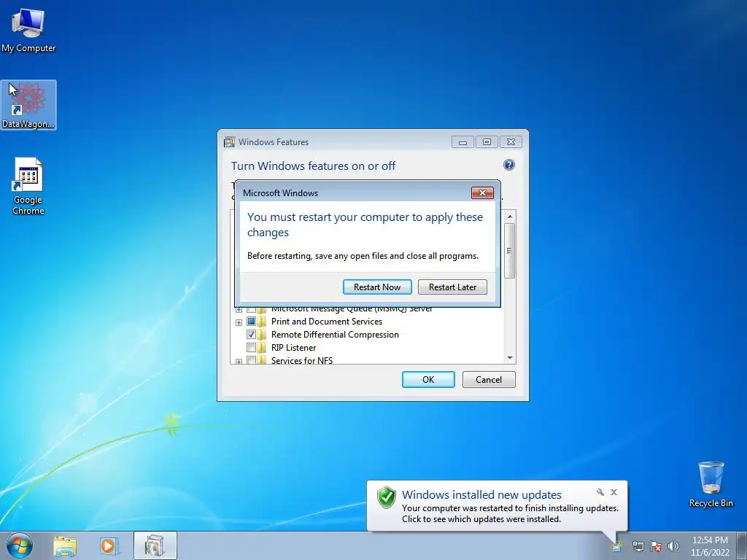Minimize the Windows Features window
Screen dimensions: 747x560
(x=462, y=142)
